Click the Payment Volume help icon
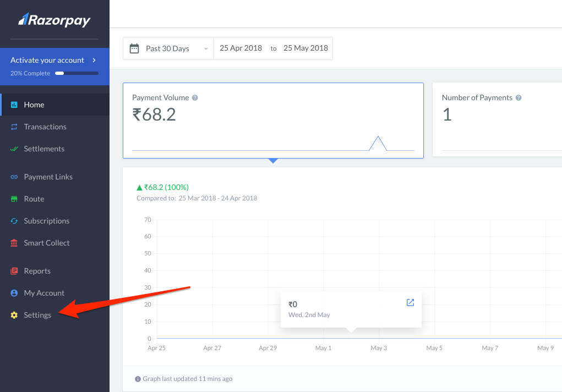The height and width of the screenshot is (392, 562). coord(195,97)
